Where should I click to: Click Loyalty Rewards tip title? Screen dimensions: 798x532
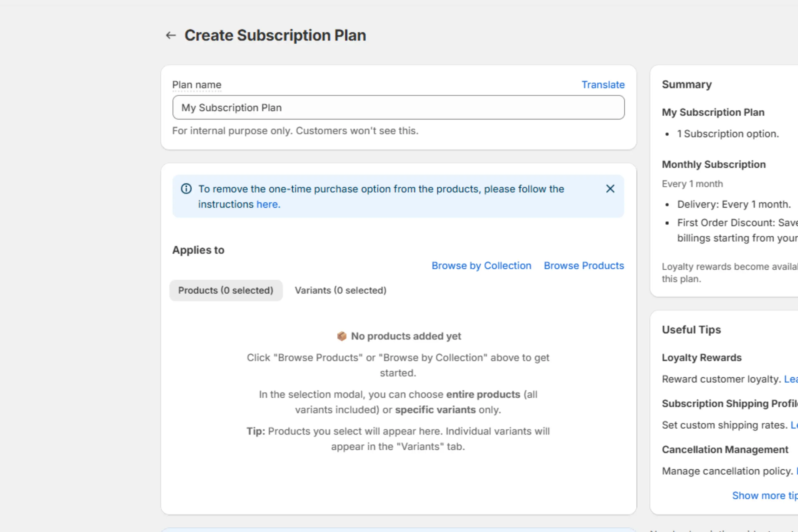(x=702, y=357)
